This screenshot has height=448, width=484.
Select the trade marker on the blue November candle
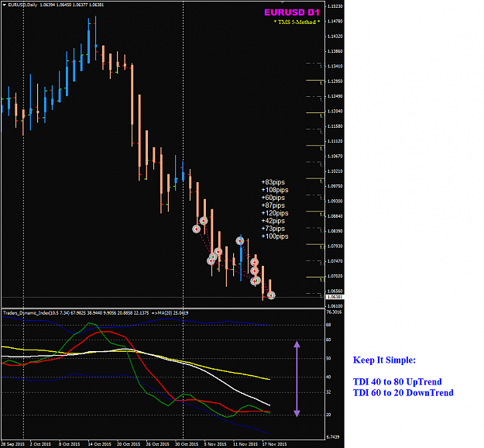click(240, 241)
